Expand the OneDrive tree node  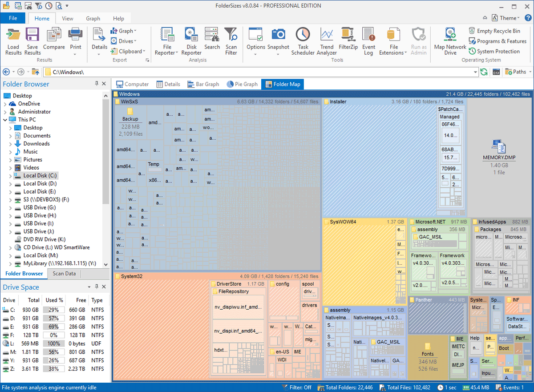pyautogui.click(x=5, y=104)
